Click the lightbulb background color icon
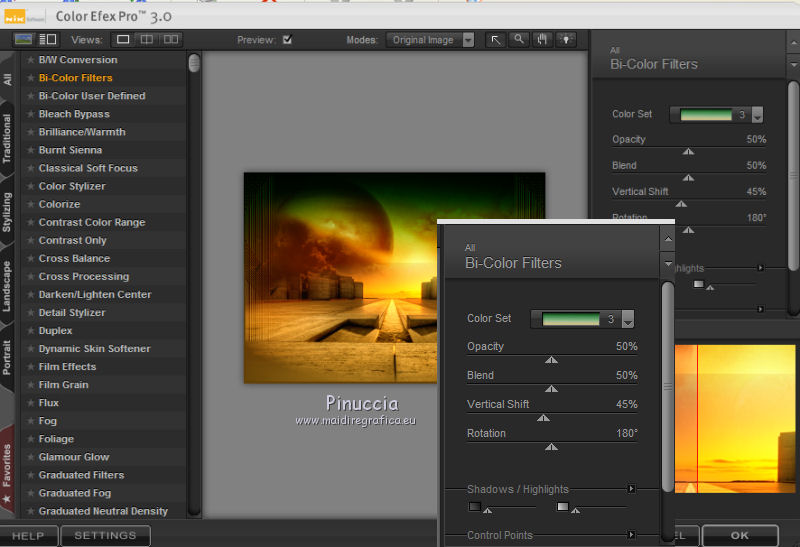 [567, 40]
